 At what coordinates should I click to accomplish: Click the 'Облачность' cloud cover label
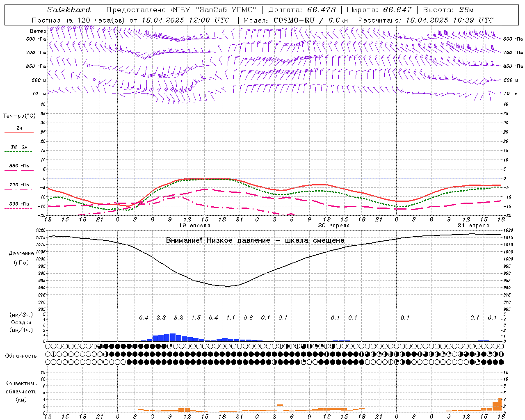pyautogui.click(x=21, y=356)
